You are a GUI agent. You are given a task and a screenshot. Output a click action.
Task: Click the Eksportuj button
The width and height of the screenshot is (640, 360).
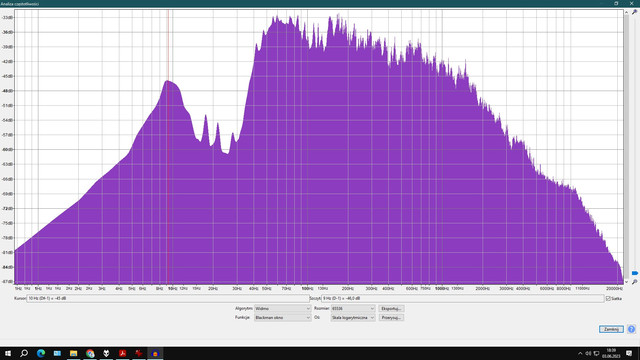(391, 309)
